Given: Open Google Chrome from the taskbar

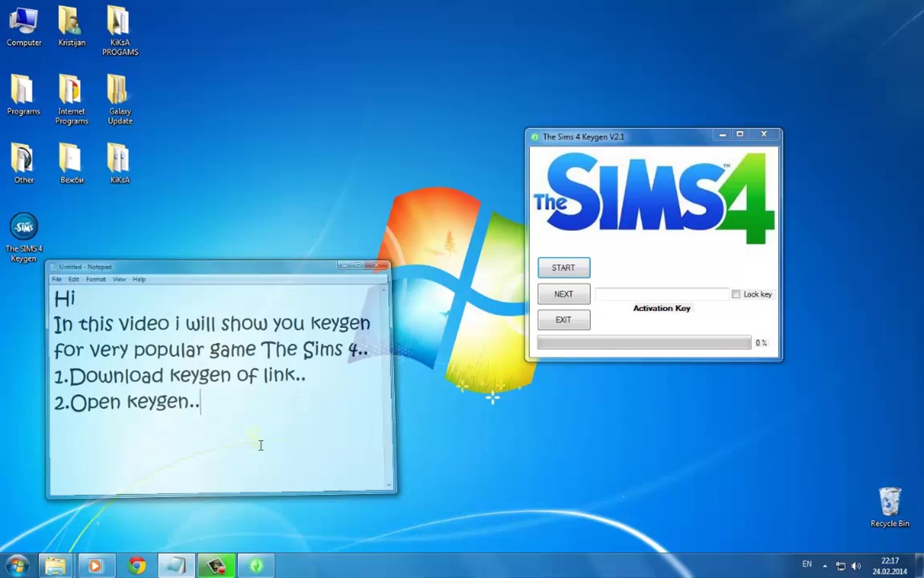Looking at the screenshot, I should coord(137,566).
